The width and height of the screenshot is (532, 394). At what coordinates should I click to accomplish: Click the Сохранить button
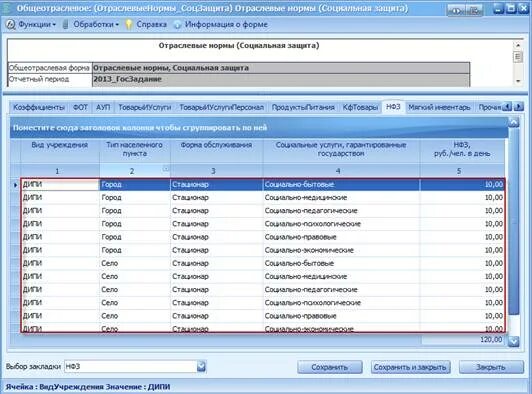pyautogui.click(x=330, y=367)
